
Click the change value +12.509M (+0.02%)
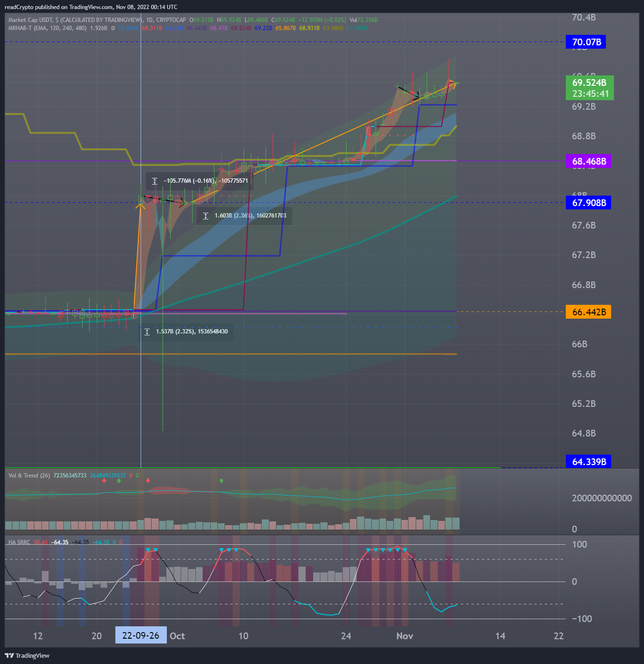coord(322,20)
